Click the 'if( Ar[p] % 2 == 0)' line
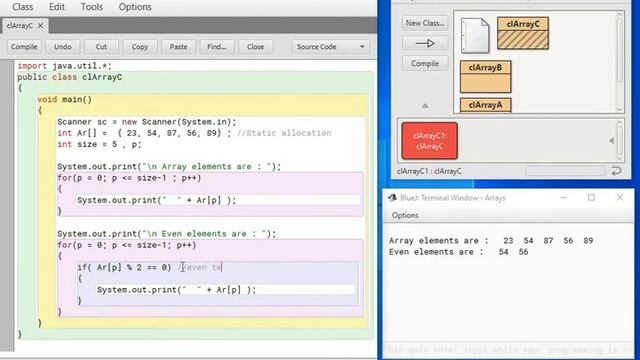Image resolution: width=640 pixels, height=360 pixels. click(124, 267)
